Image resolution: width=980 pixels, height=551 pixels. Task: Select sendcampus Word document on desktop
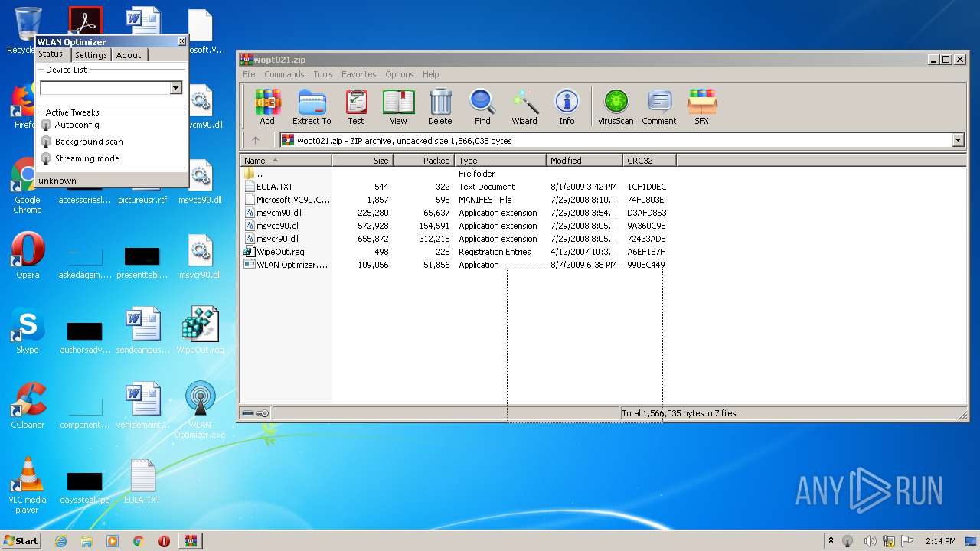pos(142,331)
